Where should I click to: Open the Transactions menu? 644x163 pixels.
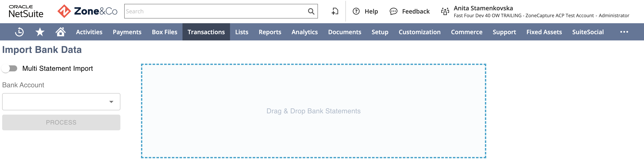(x=206, y=32)
